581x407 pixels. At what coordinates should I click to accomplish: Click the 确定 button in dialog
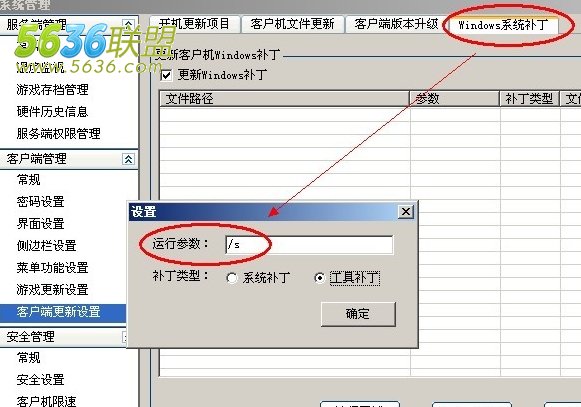point(358,314)
